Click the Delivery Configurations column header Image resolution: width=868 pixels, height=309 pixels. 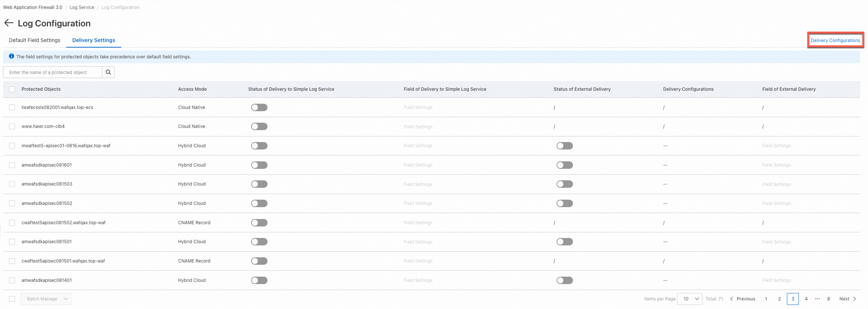point(688,89)
